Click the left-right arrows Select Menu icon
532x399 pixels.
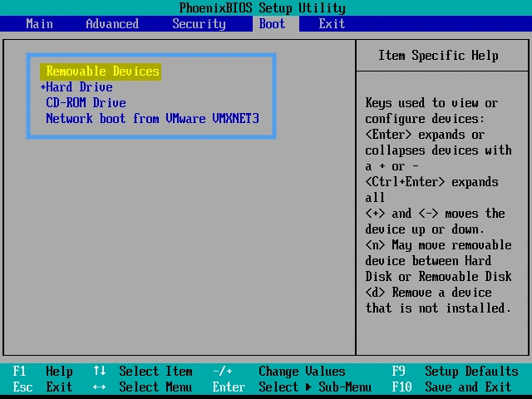pyautogui.click(x=100, y=387)
